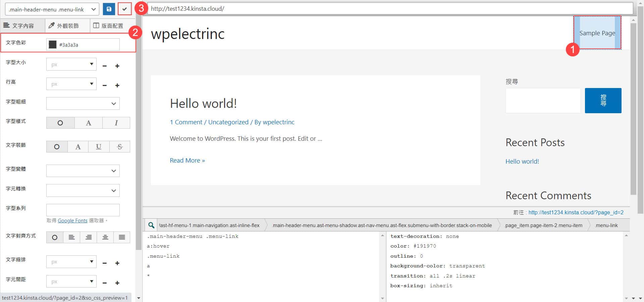Select normal font style A option
Screen dimensions: 644x302
(x=88, y=123)
